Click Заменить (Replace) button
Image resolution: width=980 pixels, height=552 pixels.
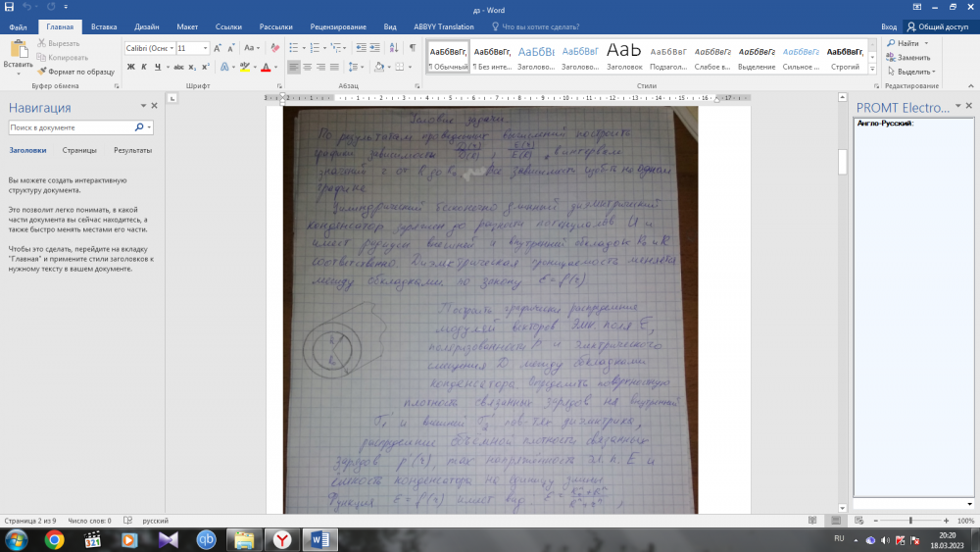908,58
